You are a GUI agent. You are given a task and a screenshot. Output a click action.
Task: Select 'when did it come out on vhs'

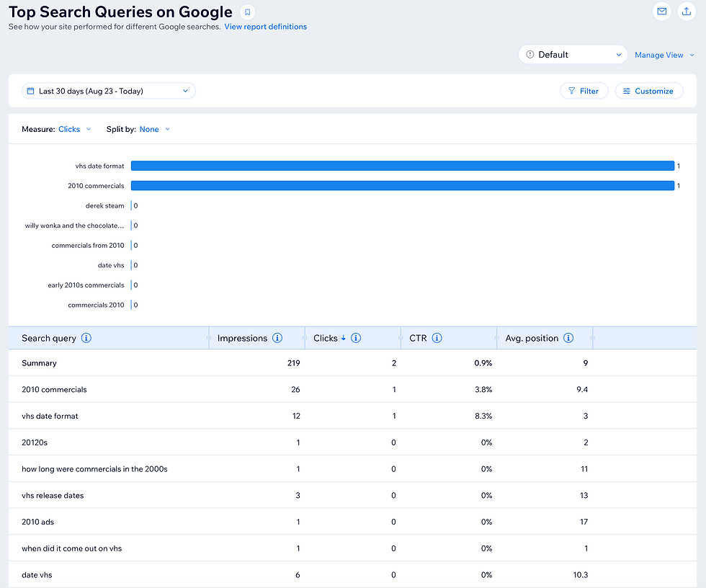[x=71, y=548]
